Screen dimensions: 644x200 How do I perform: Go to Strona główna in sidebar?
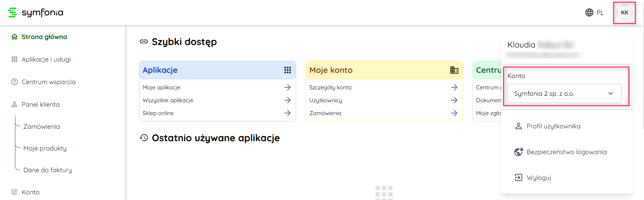[x=44, y=37]
